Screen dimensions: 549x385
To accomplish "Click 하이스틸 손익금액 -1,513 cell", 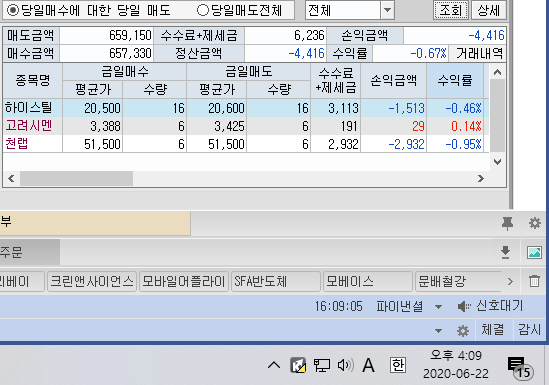I will tap(394, 108).
